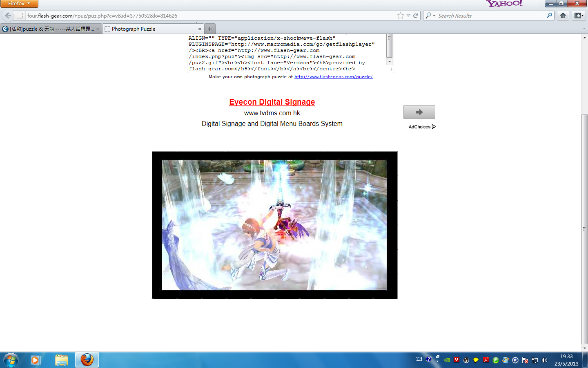Screen dimensions: 588x368
Task: Close the Photograph Puzzle tab
Action: click(200, 29)
